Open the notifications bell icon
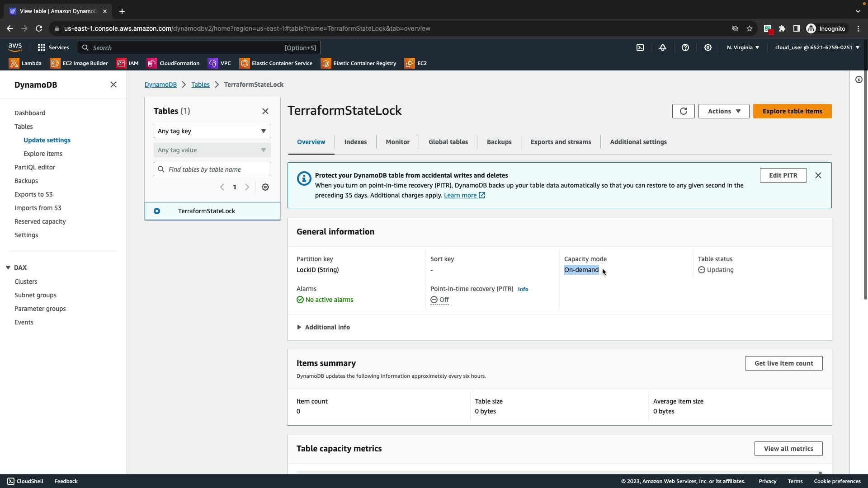 [x=663, y=47]
